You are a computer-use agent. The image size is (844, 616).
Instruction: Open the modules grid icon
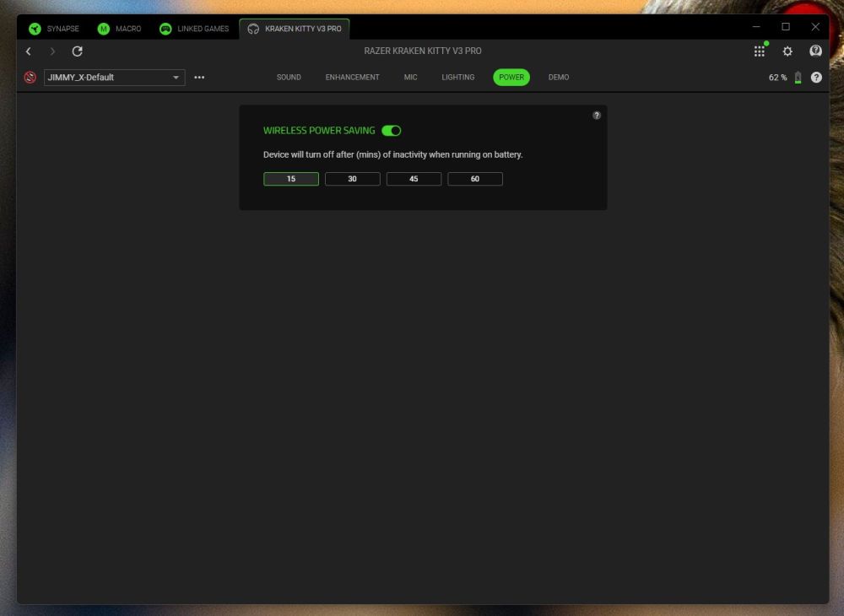(x=760, y=51)
